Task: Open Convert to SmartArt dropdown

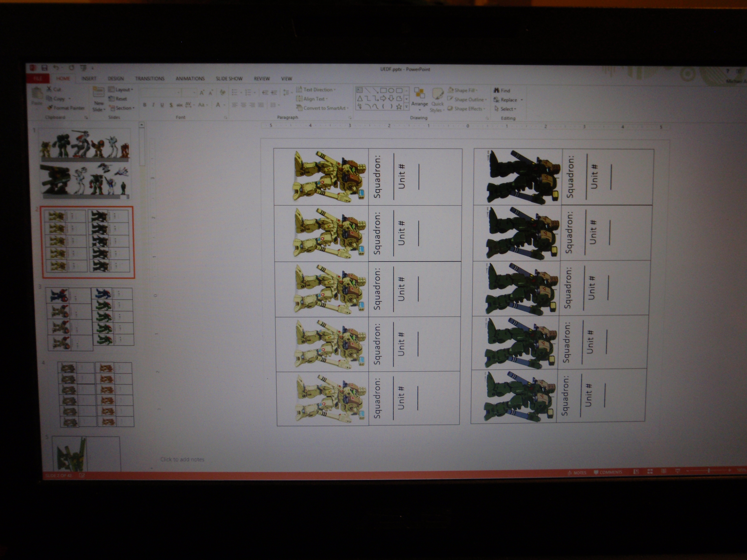Action: tap(323, 108)
